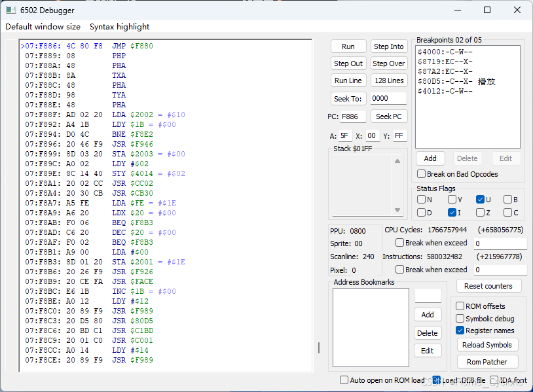The image size is (533, 392).
Task: Select breakpoint $8719:EC--X-
Action: 445,62
